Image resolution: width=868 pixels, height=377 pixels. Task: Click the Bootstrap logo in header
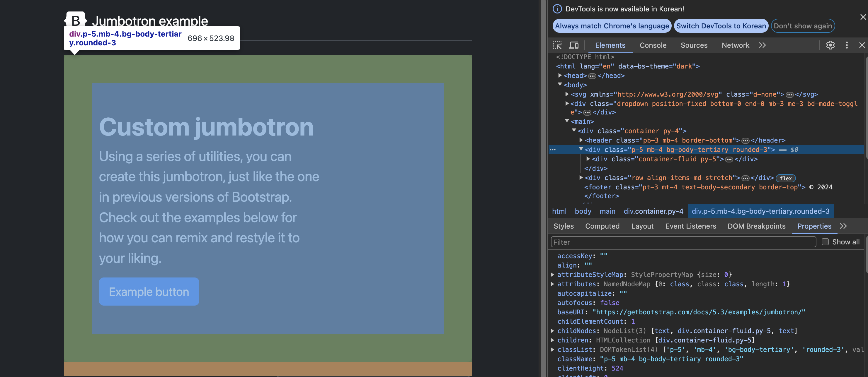(76, 20)
